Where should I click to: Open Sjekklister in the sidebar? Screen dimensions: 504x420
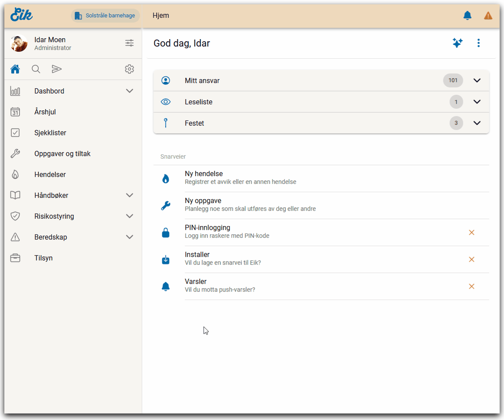click(x=50, y=133)
